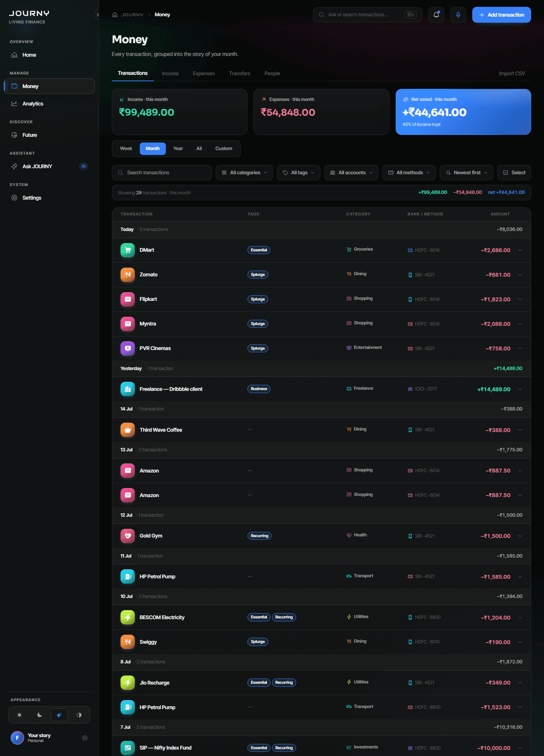Open Settings in the sidebar
Screen dimensions: 544x756
coord(49,198)
